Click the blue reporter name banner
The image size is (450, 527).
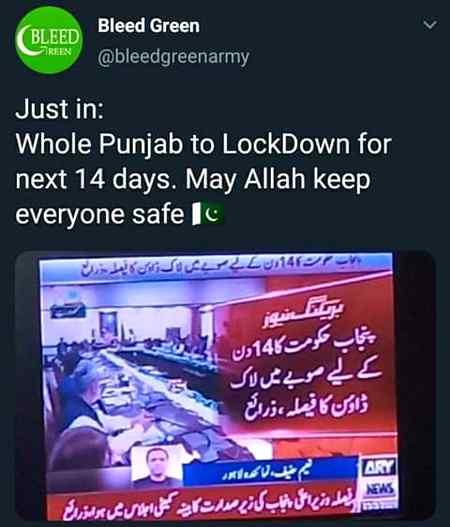(269, 473)
